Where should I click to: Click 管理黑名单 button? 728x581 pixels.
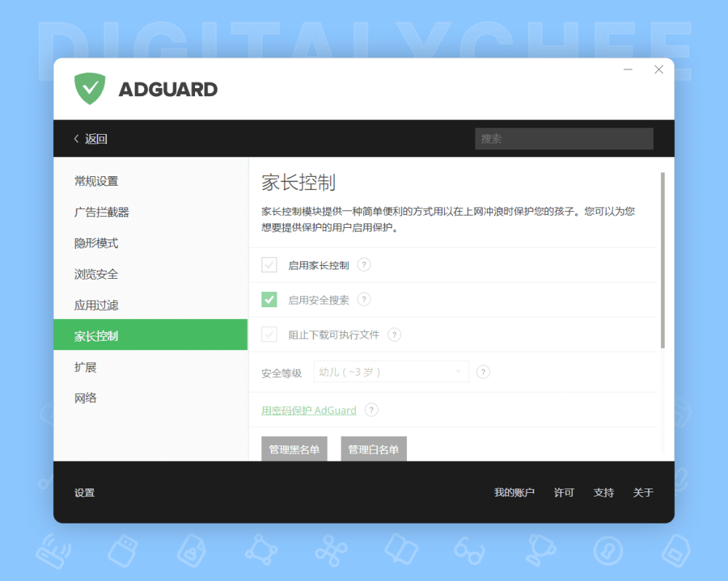294,449
